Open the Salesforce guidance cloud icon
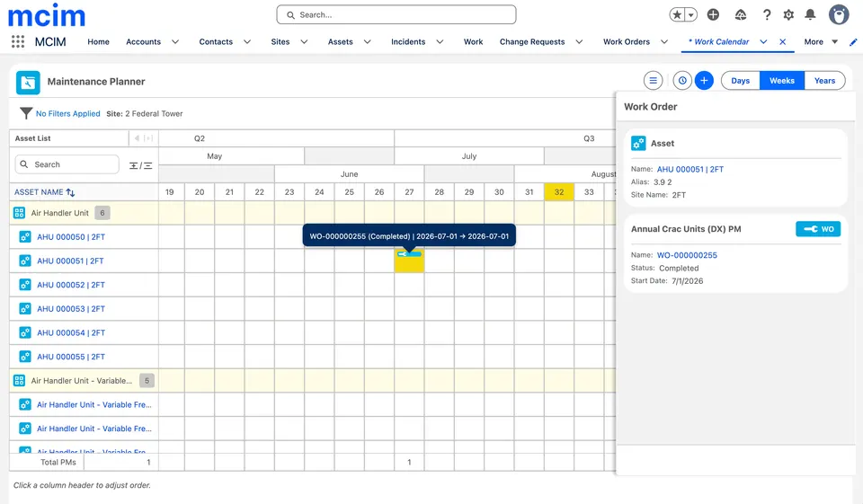Screen dimensions: 863x504 (x=740, y=15)
